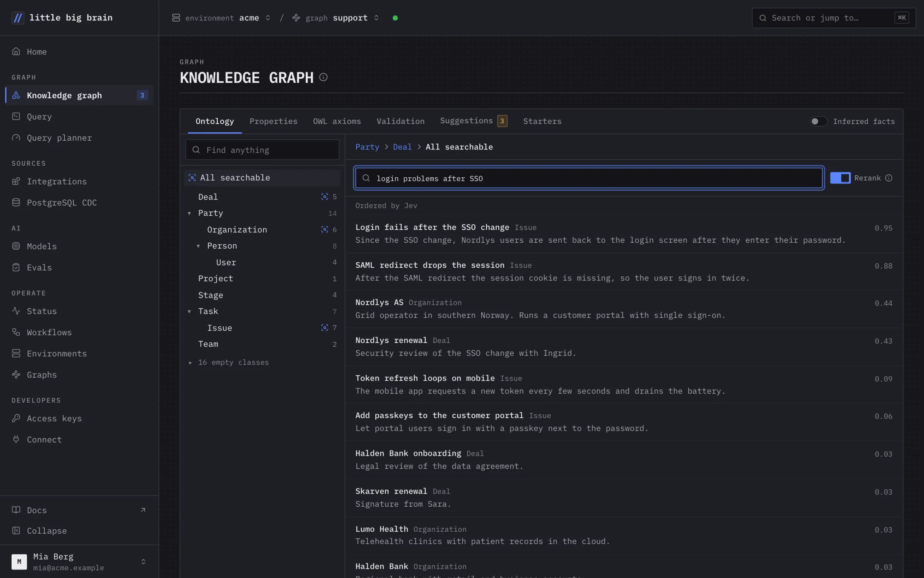This screenshot has width=924, height=578.
Task: Open the Evals clipboard icon
Action: coord(16,267)
